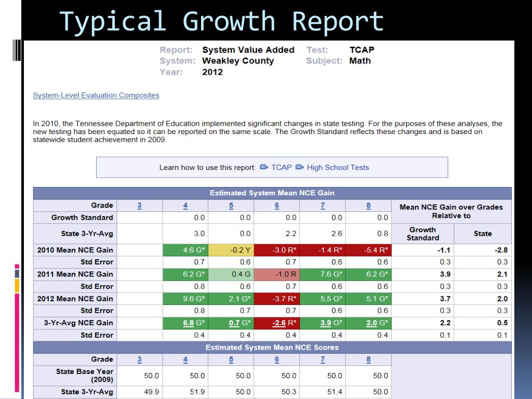Click the video camera icon beside TCAP

264,167
